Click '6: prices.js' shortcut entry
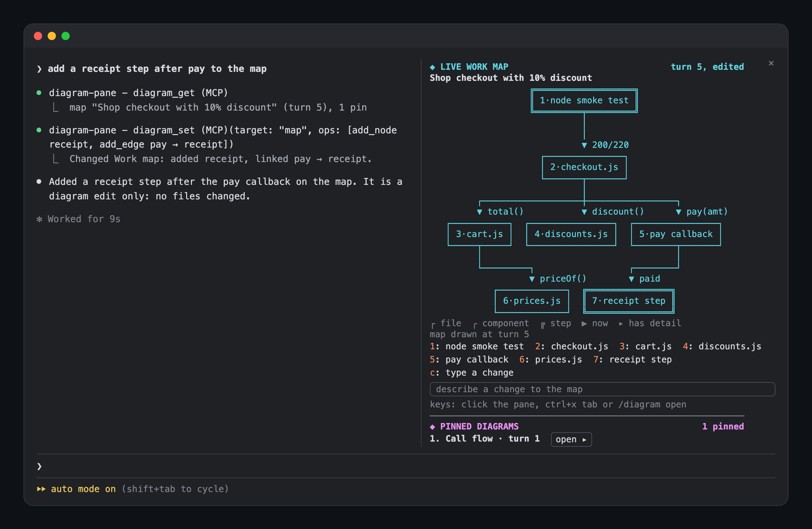The height and width of the screenshot is (529, 812). coord(550,360)
